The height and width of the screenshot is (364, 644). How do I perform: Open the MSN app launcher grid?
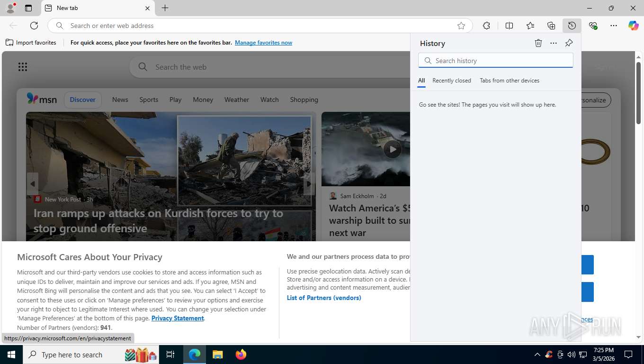click(x=22, y=67)
